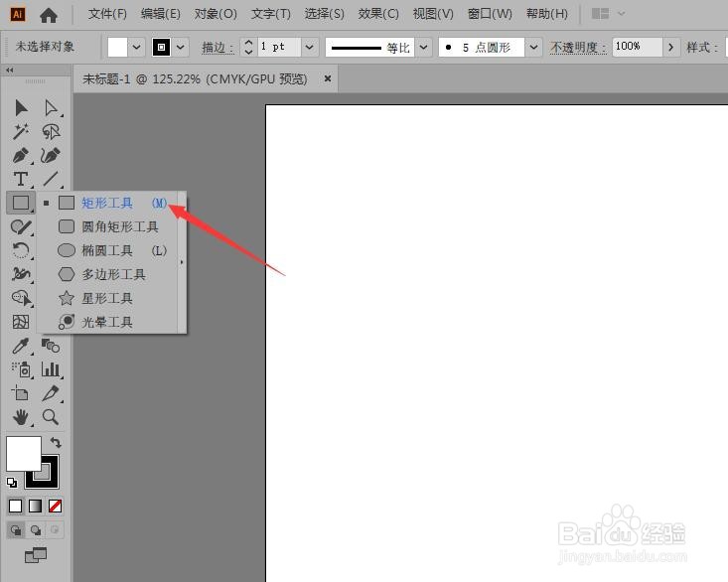Click 描边 stroke panel link

coord(218,48)
